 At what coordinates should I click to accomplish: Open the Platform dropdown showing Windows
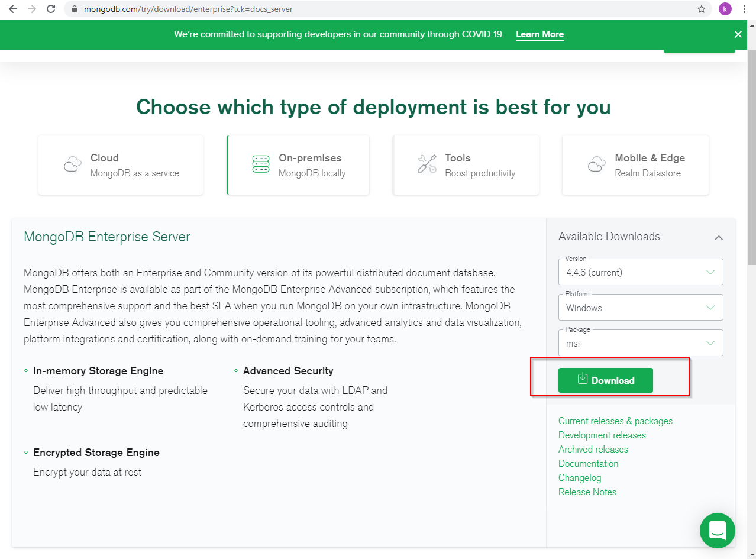pyautogui.click(x=641, y=308)
